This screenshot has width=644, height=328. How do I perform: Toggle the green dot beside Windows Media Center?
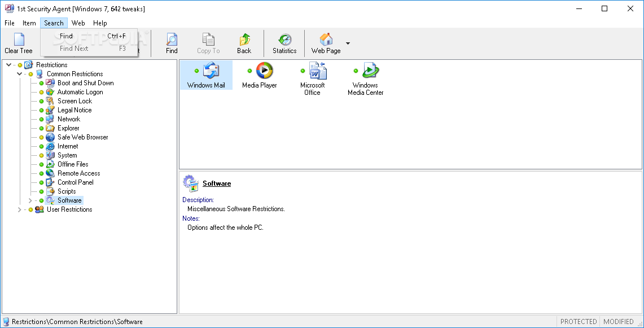pos(356,71)
